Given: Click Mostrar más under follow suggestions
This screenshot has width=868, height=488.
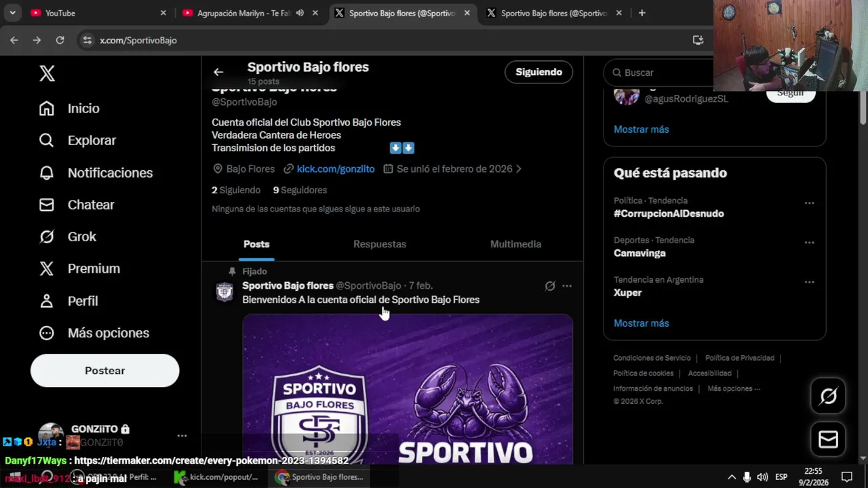Looking at the screenshot, I should click(x=642, y=129).
